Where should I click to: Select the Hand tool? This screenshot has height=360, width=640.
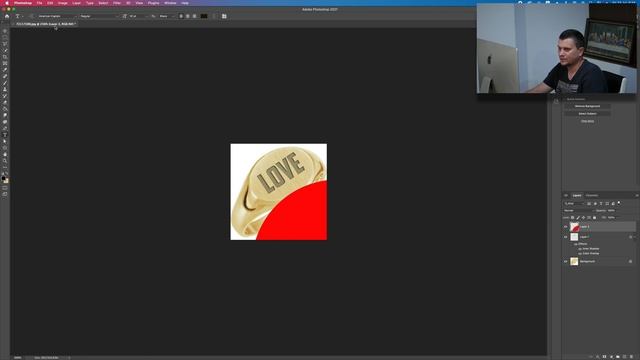click(5, 154)
